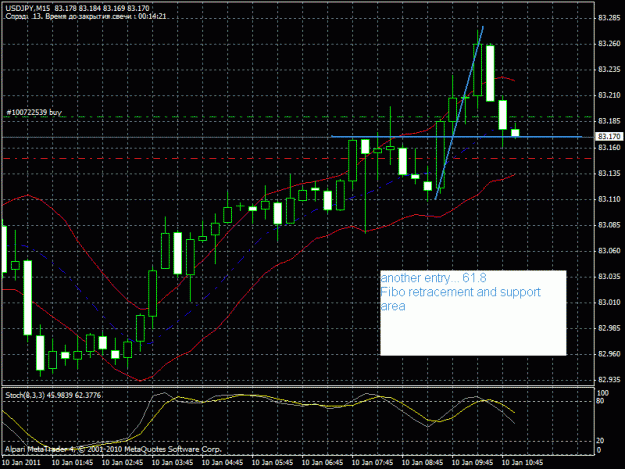Click the '10 Jan 09:45' time label
Image resolution: width=625 pixels, height=469 pixels.
click(472, 463)
